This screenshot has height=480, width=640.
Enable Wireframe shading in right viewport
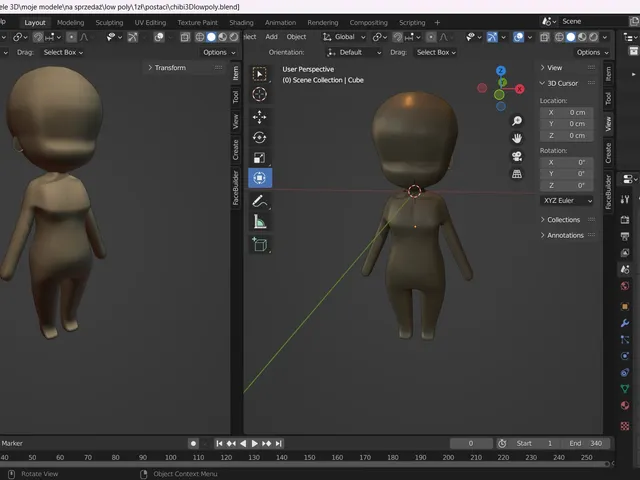pyautogui.click(x=559, y=37)
